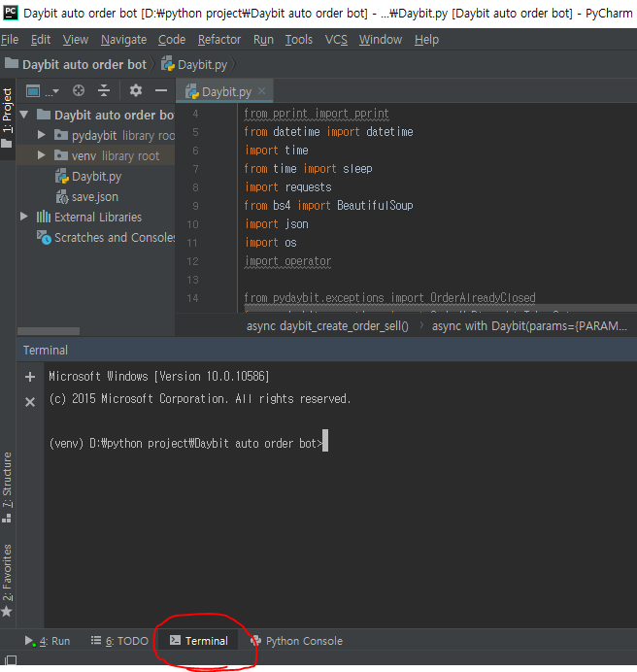Click the PyCharm app icon in title bar
This screenshot has width=637, height=672.
pyautogui.click(x=11, y=13)
